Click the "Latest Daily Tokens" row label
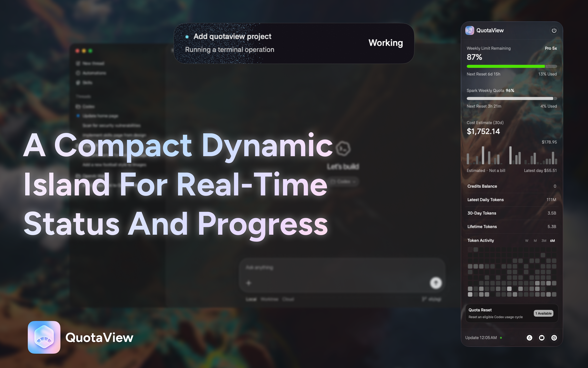 (486, 200)
